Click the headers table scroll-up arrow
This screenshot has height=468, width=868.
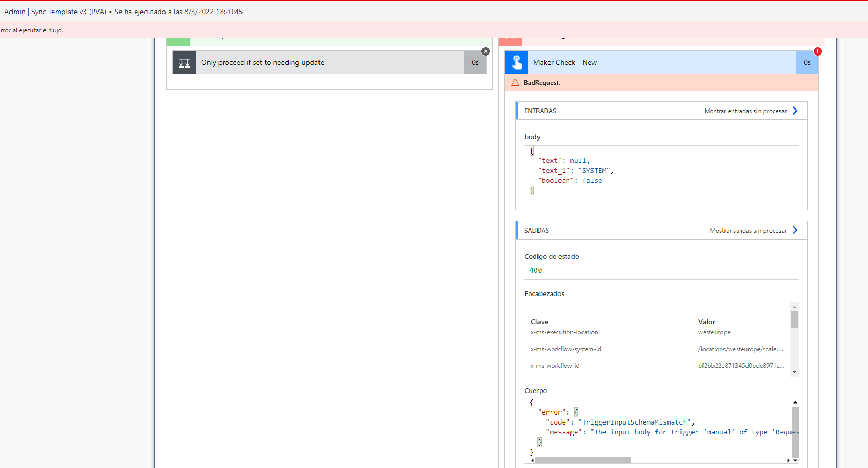[795, 307]
